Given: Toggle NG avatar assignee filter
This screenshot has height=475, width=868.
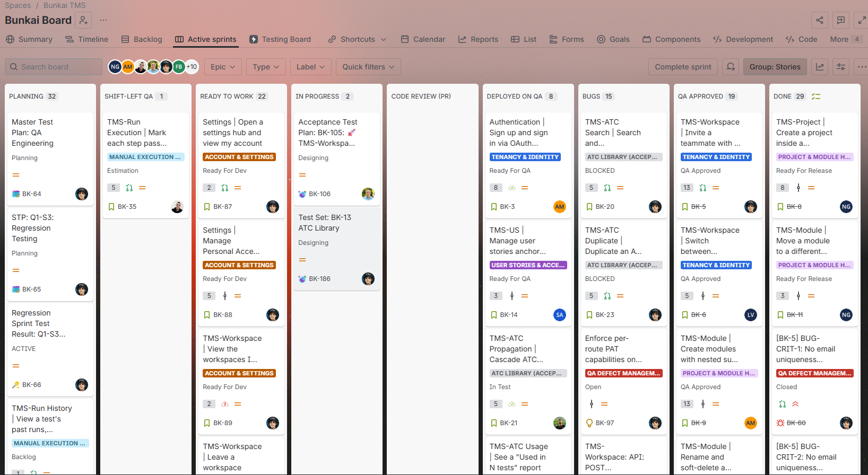Looking at the screenshot, I should pyautogui.click(x=115, y=67).
